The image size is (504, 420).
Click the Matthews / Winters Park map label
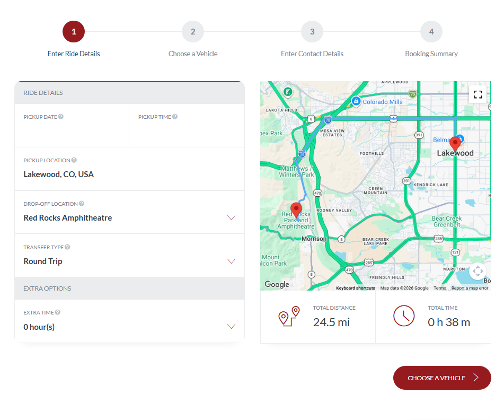296,172
